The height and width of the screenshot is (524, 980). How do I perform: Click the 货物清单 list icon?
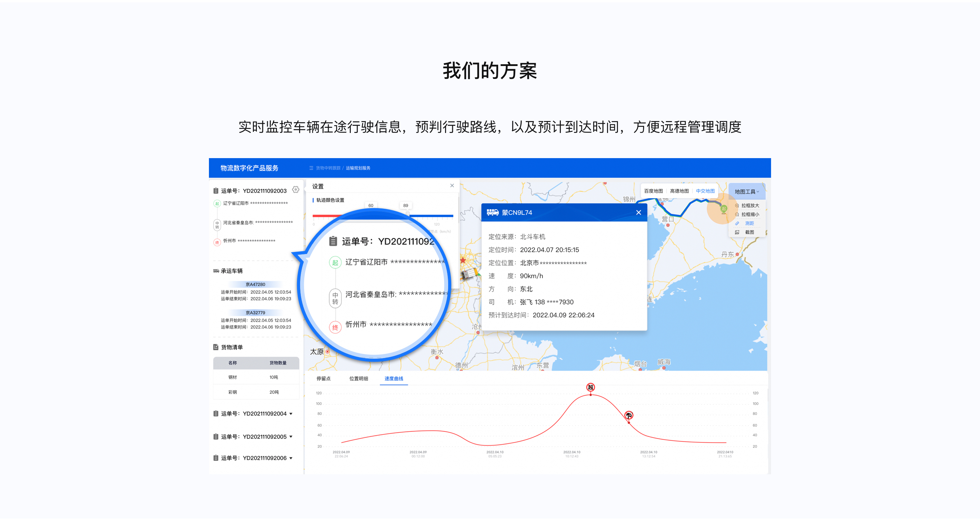216,347
